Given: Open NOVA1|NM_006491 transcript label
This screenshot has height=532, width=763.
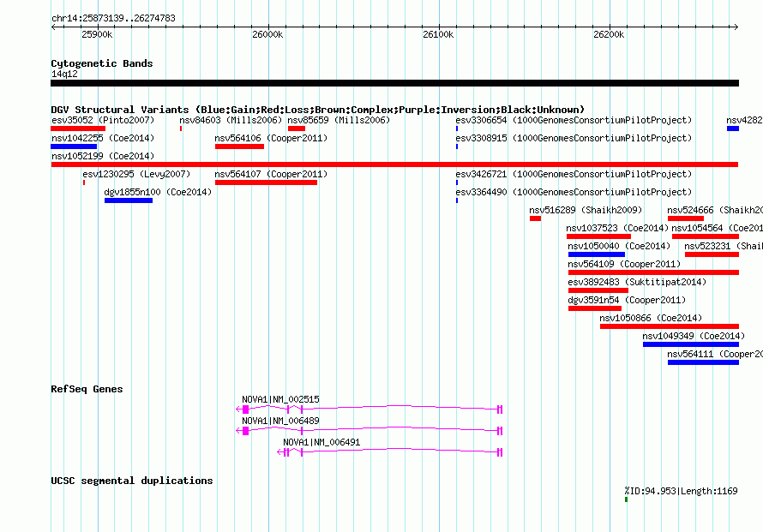Looking at the screenshot, I should click(321, 442).
